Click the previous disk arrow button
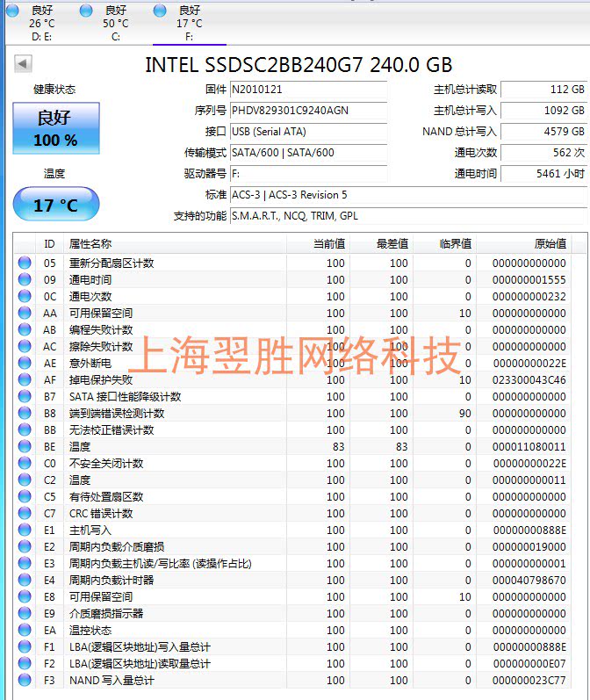 tap(23, 63)
